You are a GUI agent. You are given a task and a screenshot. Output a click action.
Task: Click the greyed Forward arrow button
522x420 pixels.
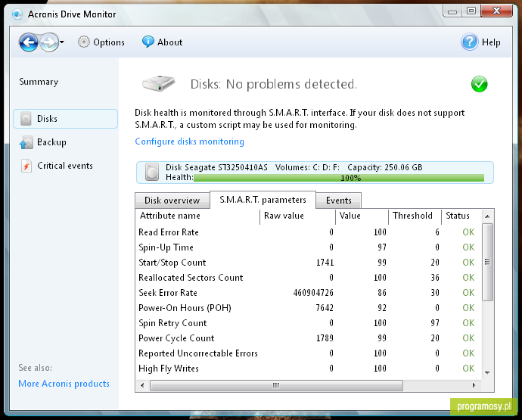click(x=49, y=42)
